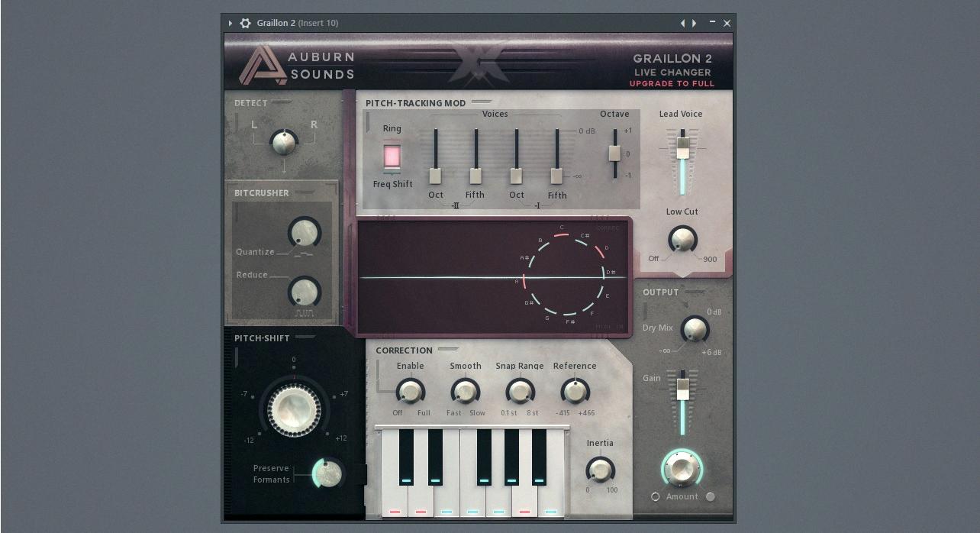Click the Dry Mix knob
Viewport: 980px width, 533px height.
coord(695,329)
